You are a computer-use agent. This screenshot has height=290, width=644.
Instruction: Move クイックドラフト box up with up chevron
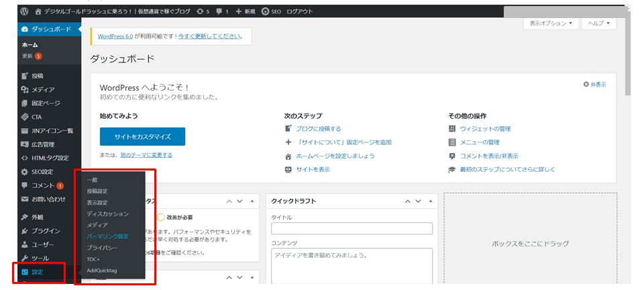pyautogui.click(x=408, y=201)
